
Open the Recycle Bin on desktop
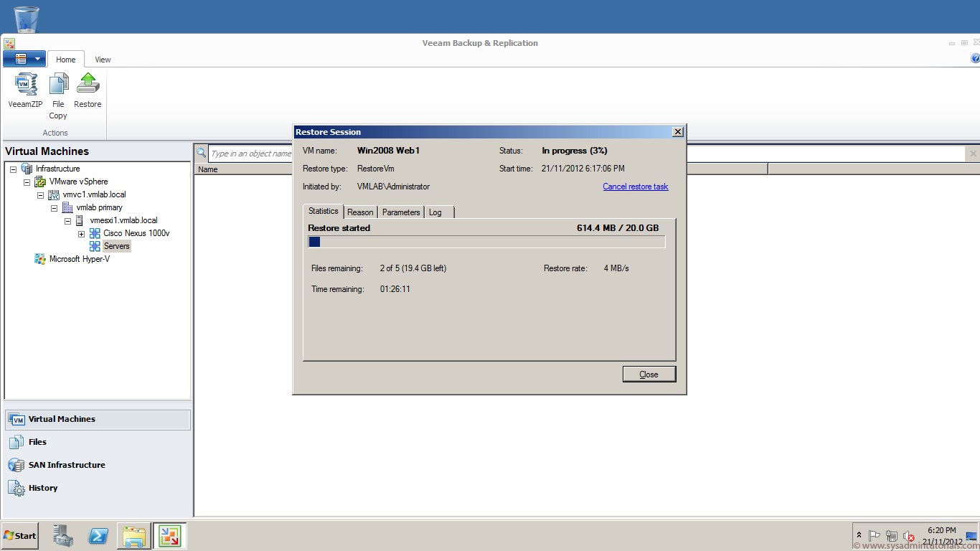pyautogui.click(x=27, y=18)
